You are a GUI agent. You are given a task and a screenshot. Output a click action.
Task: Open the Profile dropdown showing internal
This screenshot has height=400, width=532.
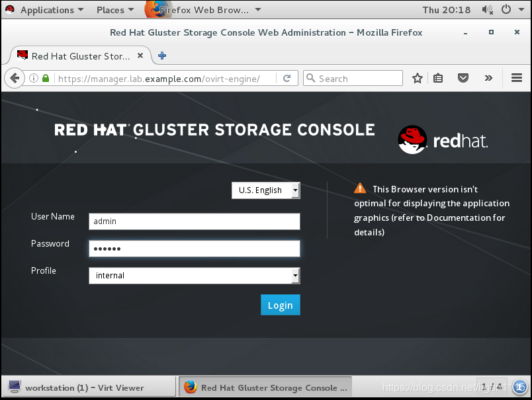click(195, 276)
